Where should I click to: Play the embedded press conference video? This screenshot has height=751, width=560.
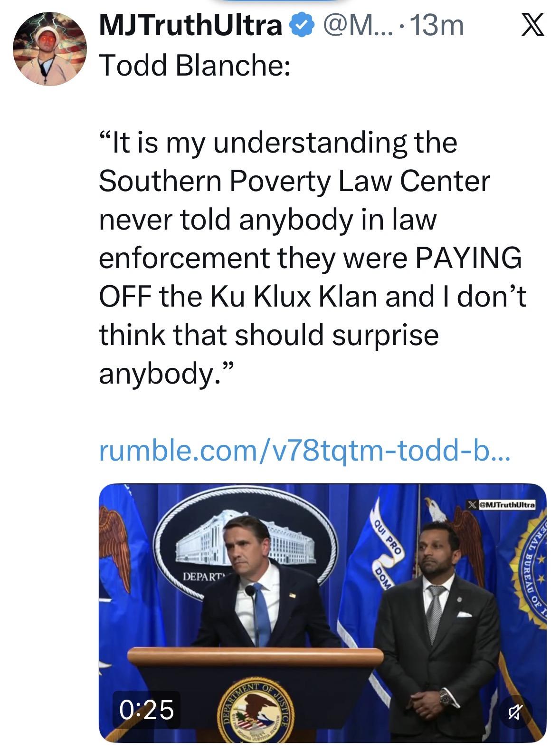pyautogui.click(x=323, y=613)
